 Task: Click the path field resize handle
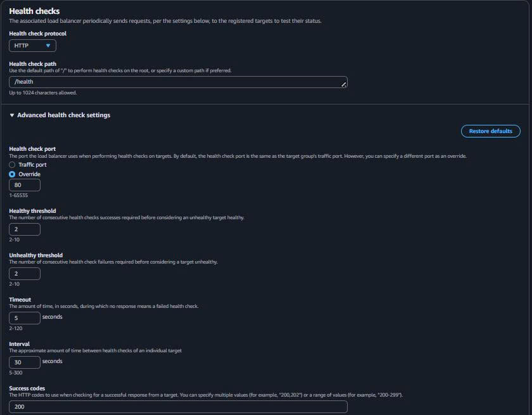tap(344, 85)
